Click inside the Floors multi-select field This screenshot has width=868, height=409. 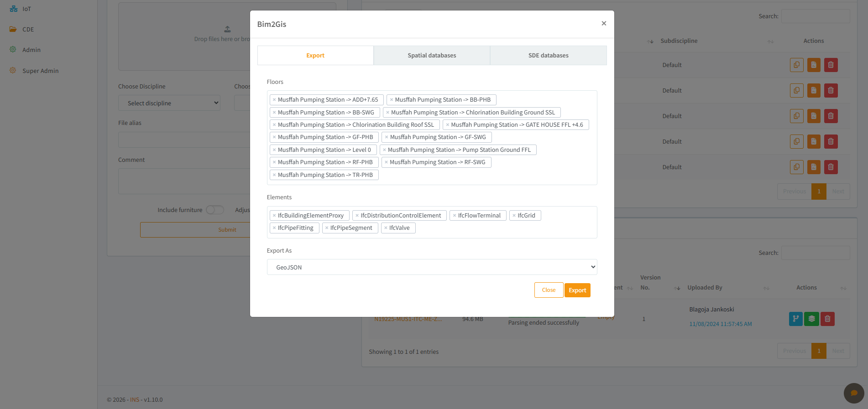click(432, 138)
